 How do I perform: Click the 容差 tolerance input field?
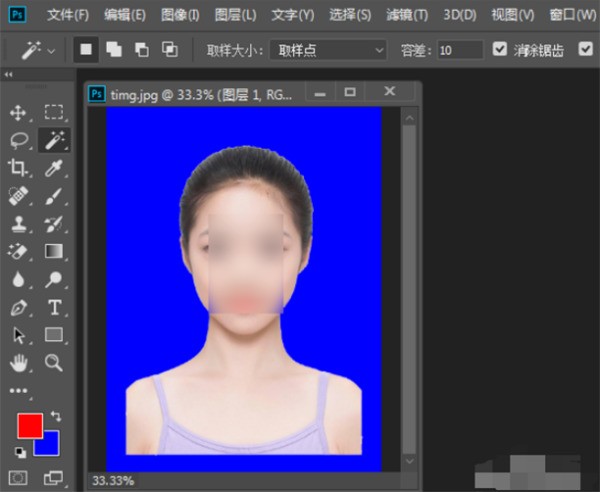coord(458,49)
